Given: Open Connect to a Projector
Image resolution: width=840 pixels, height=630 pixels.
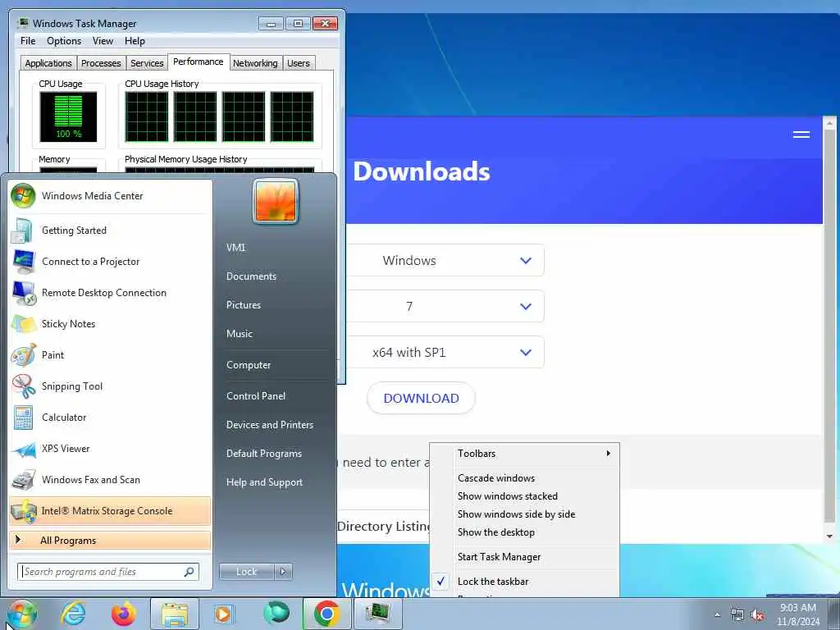Looking at the screenshot, I should click(x=110, y=262).
